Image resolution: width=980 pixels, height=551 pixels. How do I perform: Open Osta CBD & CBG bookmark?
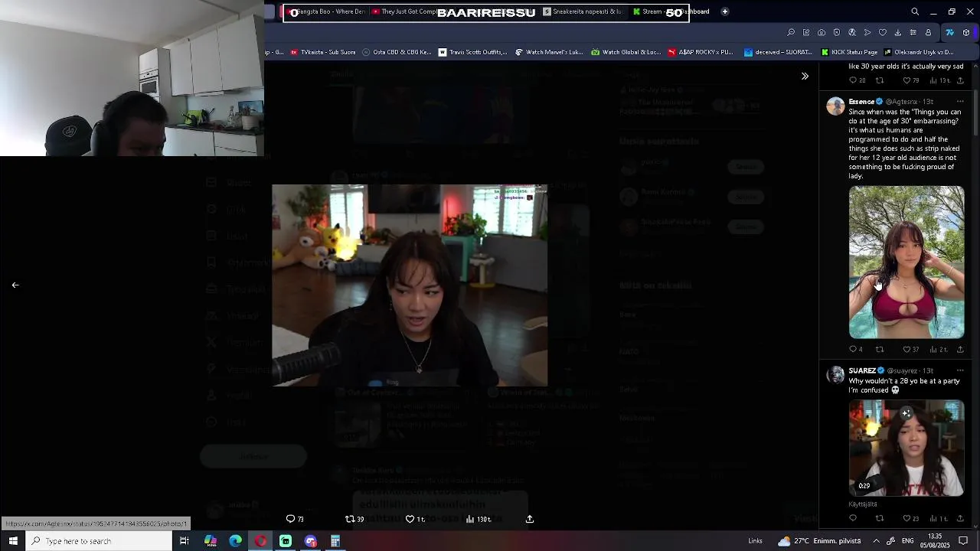pyautogui.click(x=397, y=52)
